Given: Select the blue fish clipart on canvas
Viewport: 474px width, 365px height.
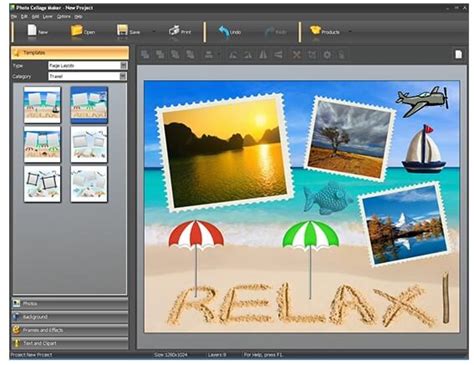Looking at the screenshot, I should coord(327,198).
